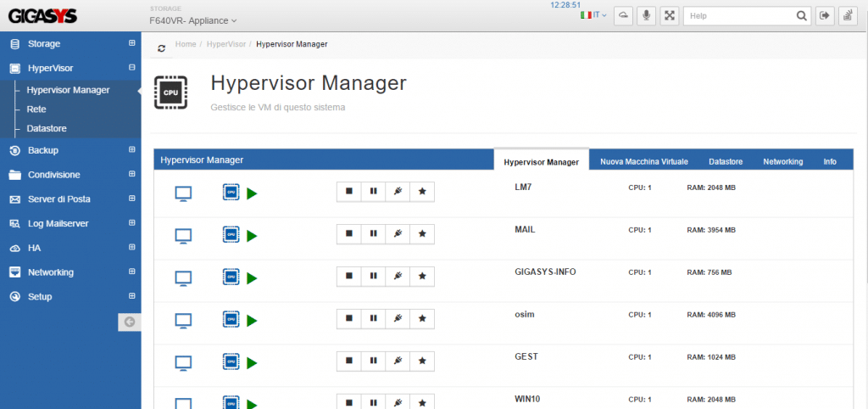Click the VM name GIGASYS-INFO
Image resolution: width=868 pixels, height=409 pixels.
(x=545, y=272)
